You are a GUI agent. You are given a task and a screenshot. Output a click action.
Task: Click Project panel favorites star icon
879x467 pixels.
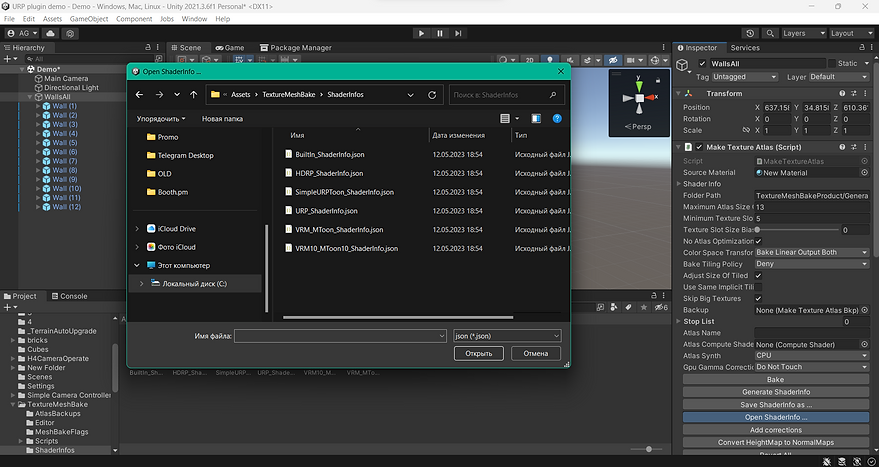point(644,307)
